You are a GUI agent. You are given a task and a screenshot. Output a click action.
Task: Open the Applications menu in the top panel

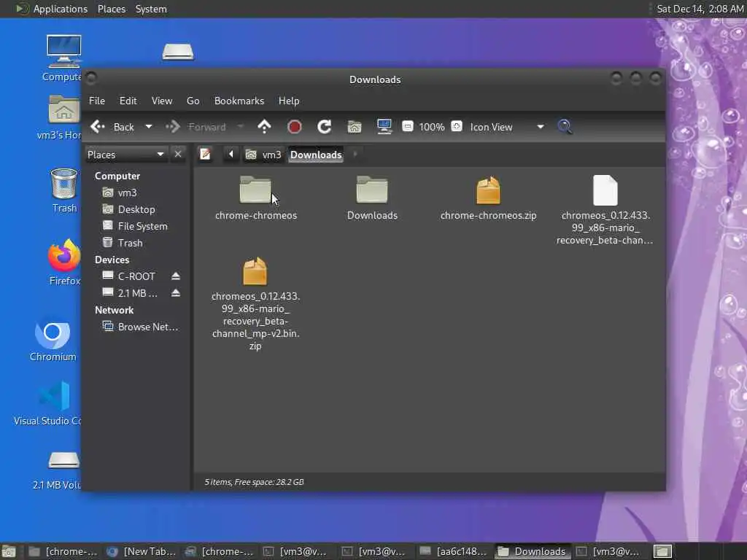60,9
